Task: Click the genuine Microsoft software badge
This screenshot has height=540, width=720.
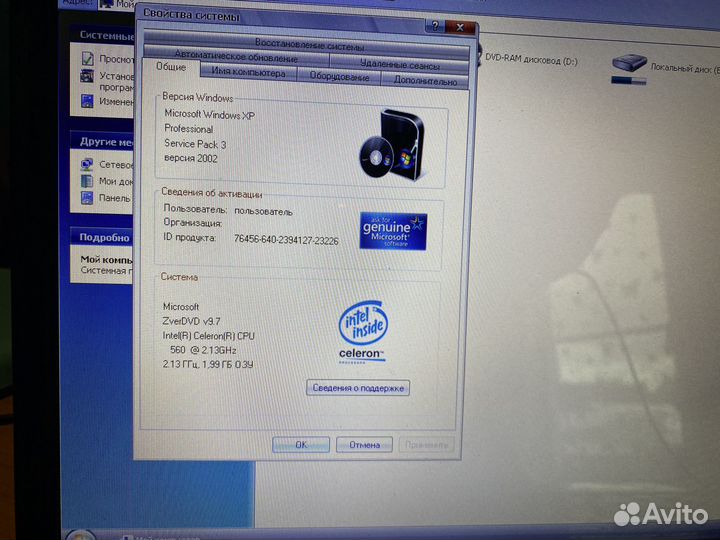Action: click(393, 231)
